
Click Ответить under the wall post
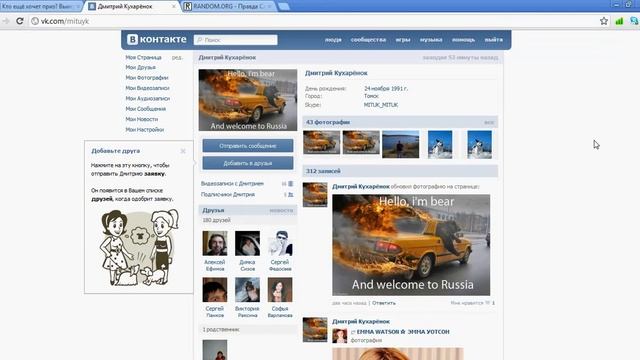coord(384,303)
